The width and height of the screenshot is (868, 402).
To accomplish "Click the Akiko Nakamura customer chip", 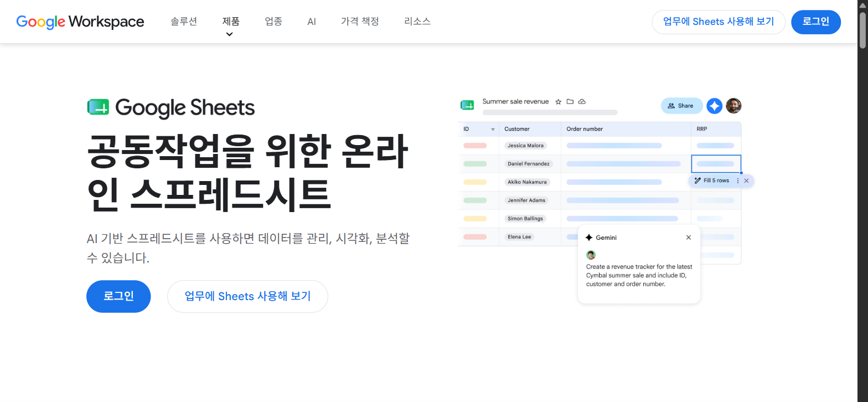I will 527,182.
